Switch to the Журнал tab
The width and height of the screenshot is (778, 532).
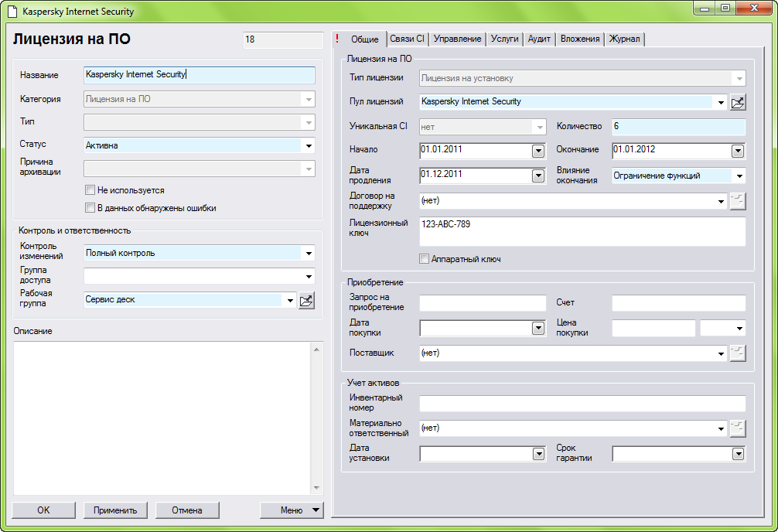point(625,39)
